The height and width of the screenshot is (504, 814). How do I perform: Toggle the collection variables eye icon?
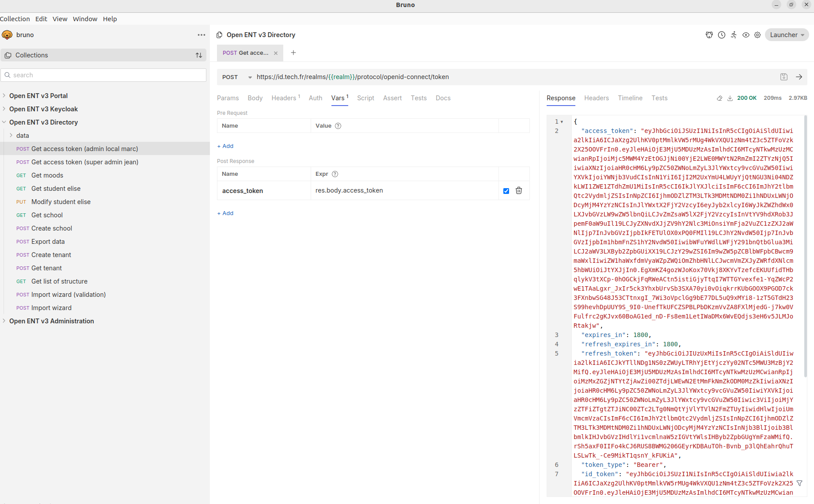pos(746,35)
